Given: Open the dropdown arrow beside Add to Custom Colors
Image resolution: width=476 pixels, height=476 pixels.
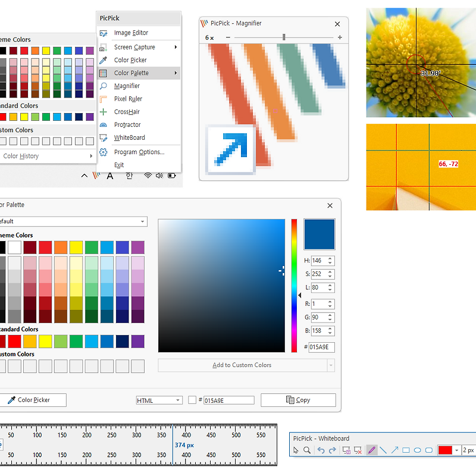Looking at the screenshot, I should tap(331, 365).
